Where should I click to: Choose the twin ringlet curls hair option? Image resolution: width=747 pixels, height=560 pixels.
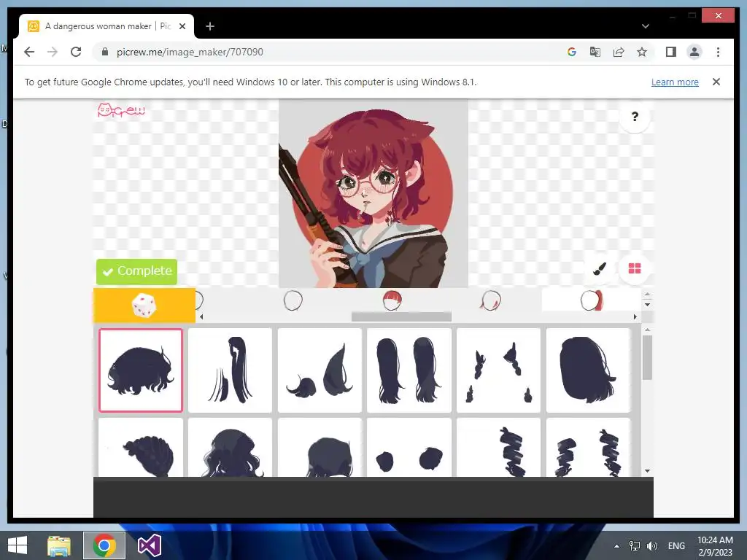[x=589, y=448]
